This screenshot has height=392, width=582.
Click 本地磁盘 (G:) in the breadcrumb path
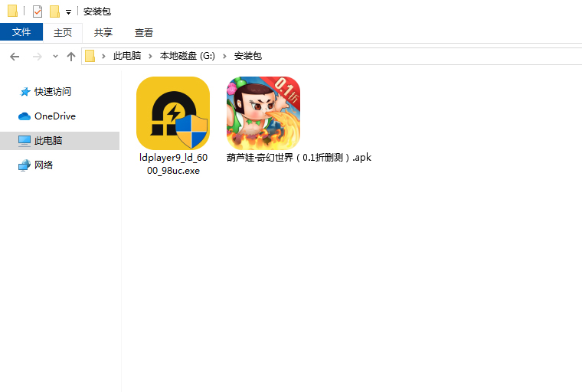point(188,56)
